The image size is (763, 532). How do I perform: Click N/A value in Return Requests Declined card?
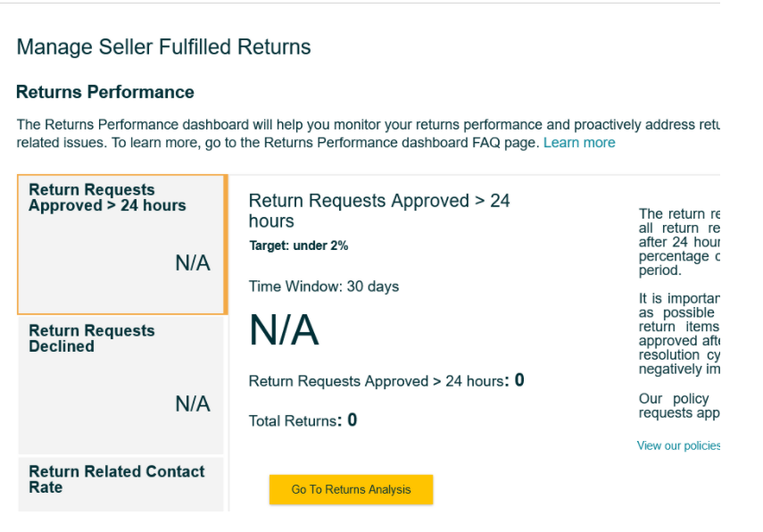(x=193, y=404)
